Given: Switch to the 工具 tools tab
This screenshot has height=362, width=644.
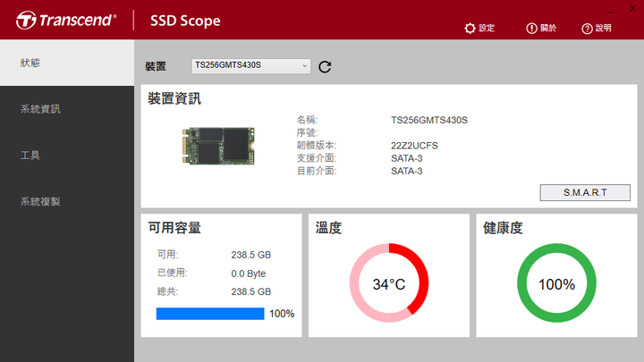Looking at the screenshot, I should (67, 156).
